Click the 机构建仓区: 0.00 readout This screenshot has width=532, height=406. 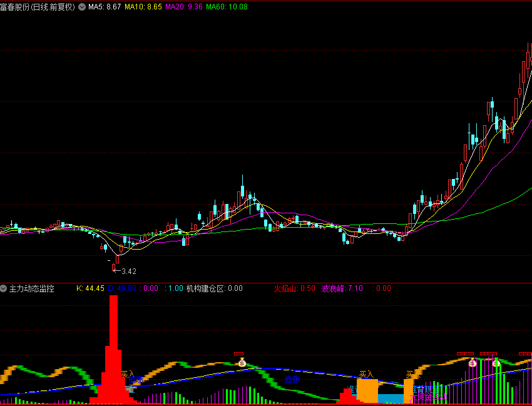click(x=215, y=288)
